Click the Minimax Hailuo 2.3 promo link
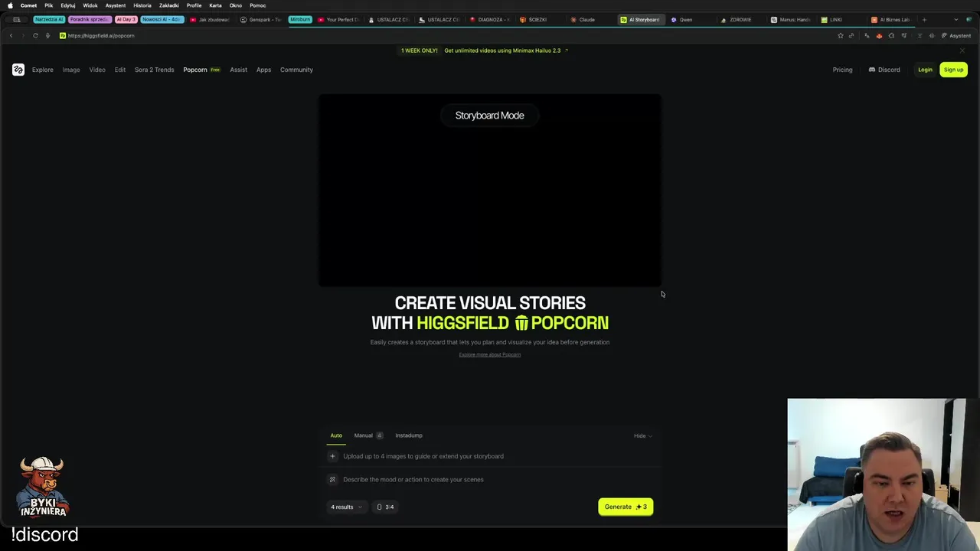The height and width of the screenshot is (551, 980). pos(502,51)
